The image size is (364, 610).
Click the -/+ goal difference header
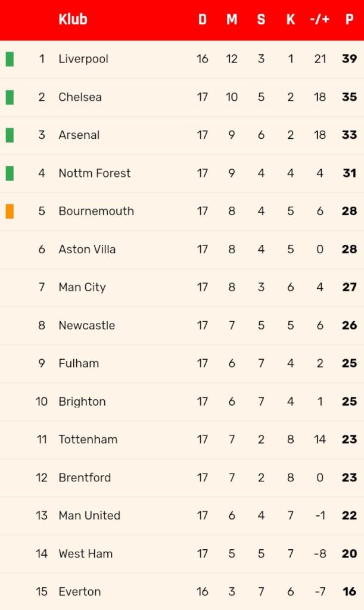coord(320,19)
